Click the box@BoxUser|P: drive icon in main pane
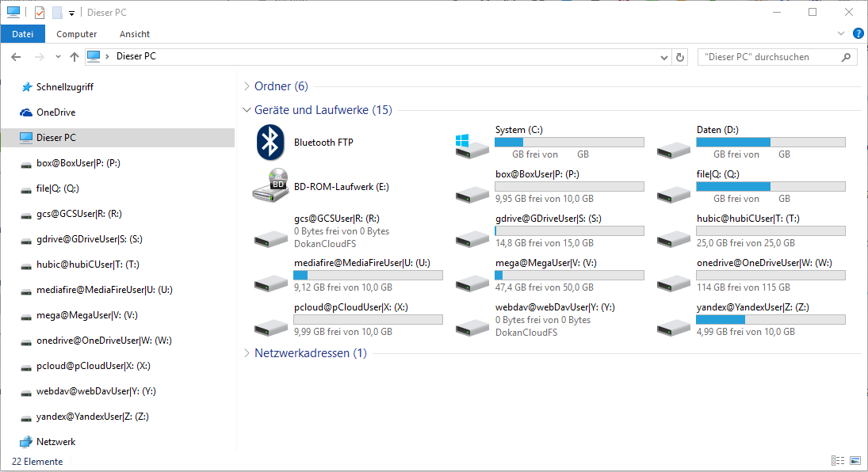Viewport: 868px width, 472px height. (x=472, y=194)
